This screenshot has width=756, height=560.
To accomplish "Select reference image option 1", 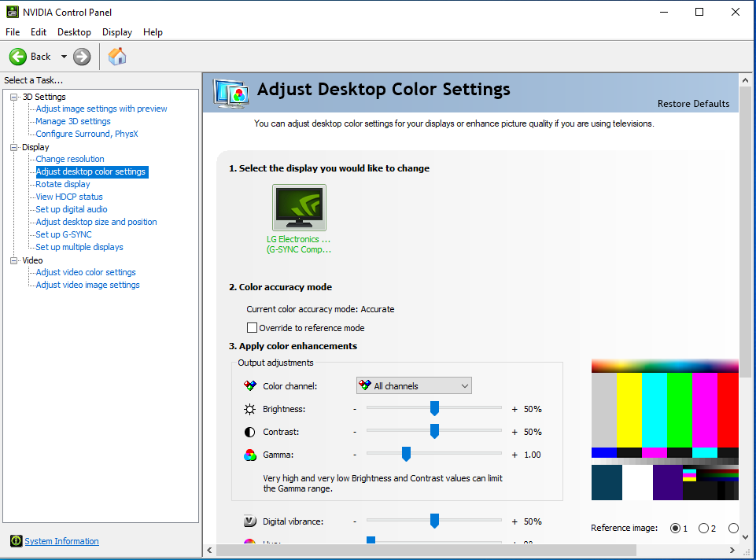I will pyautogui.click(x=675, y=529).
